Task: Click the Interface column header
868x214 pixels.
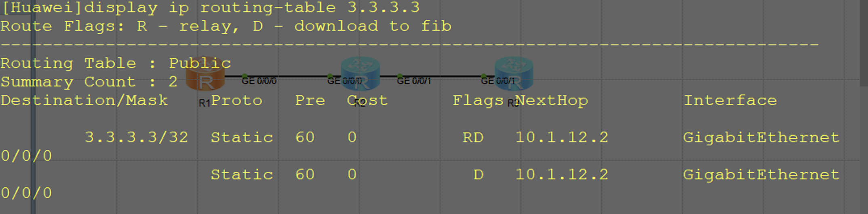Action: tap(730, 100)
